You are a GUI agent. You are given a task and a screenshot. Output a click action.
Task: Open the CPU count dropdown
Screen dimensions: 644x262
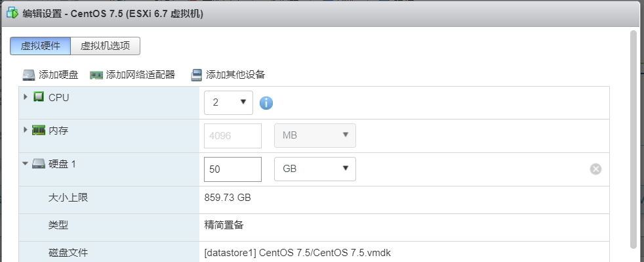point(228,102)
